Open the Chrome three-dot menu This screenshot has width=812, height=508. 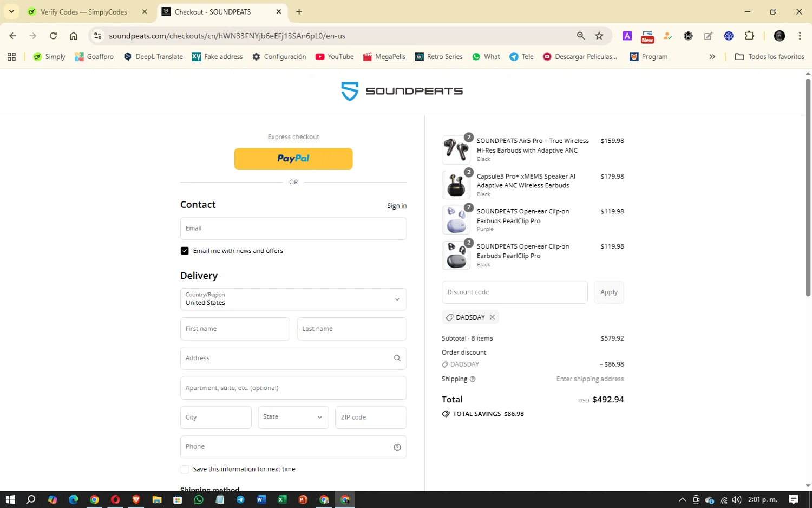pos(800,36)
